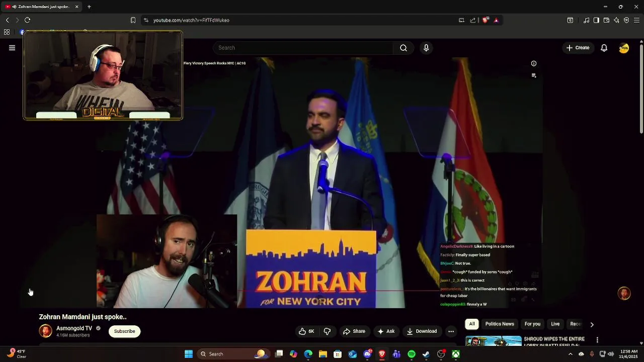Viewport: 644px width, 362px height.
Task: Click the Share button under video
Action: pos(354,331)
